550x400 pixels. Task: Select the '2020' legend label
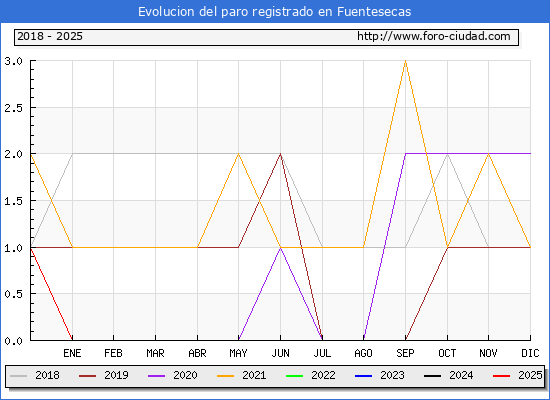tap(185, 375)
